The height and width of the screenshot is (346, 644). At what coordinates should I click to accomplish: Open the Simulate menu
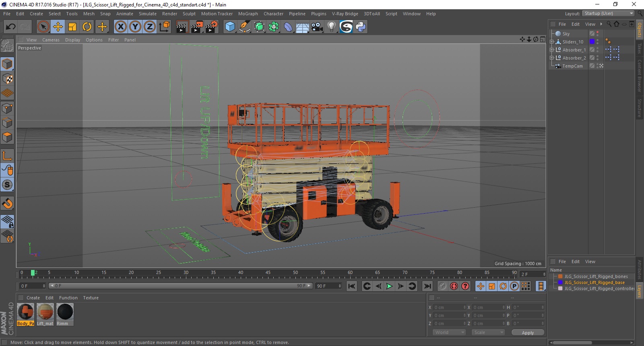pos(147,14)
